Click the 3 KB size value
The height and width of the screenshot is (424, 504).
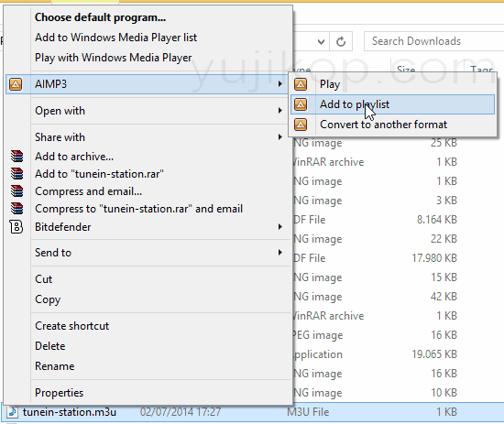coord(446,201)
